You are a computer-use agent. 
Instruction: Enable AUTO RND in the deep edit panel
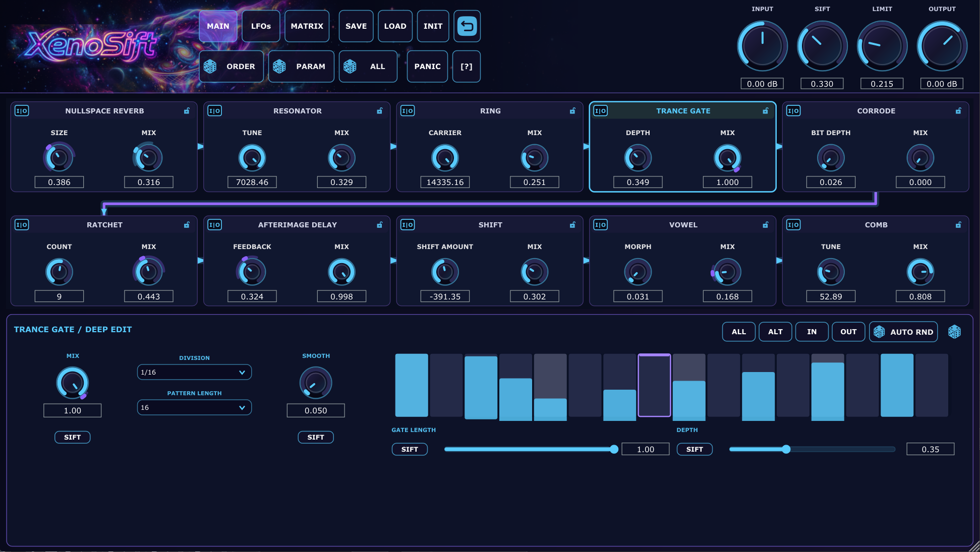[903, 332]
